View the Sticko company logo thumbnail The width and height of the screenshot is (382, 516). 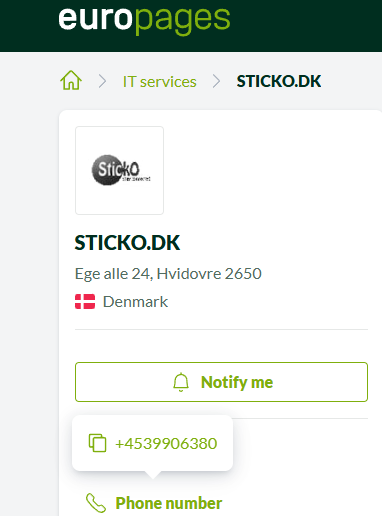(119, 170)
